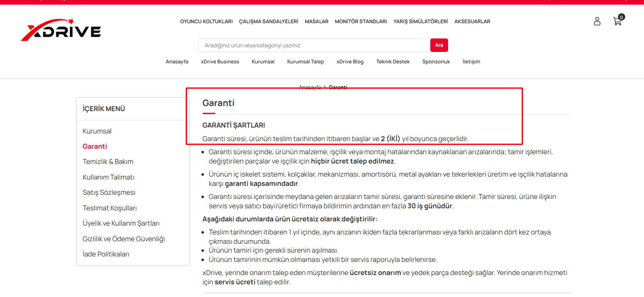Viewport: 644px width, 297px height.
Task: Click 'Ürünün tamiri için gerekli sürenin aşılması.' line
Action: (x=273, y=250)
